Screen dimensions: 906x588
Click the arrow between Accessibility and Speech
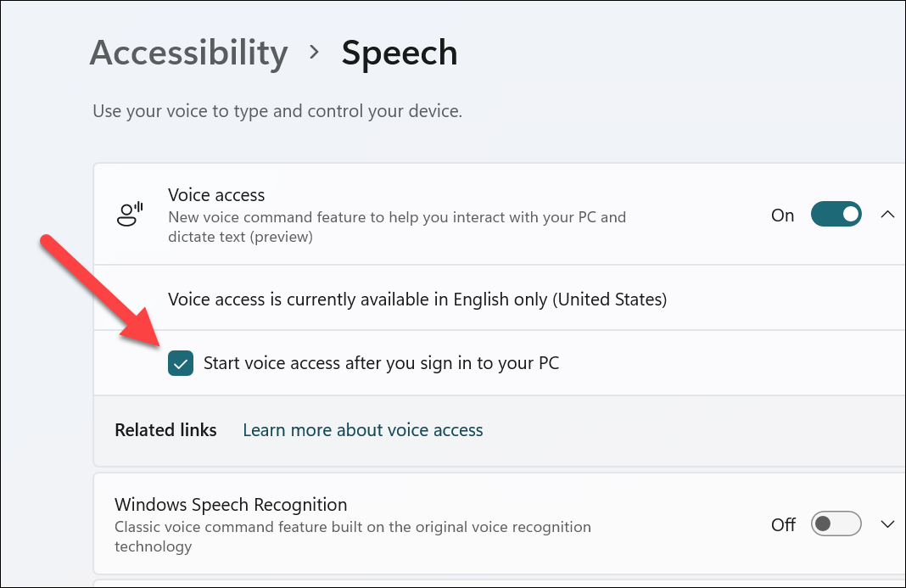(x=313, y=53)
